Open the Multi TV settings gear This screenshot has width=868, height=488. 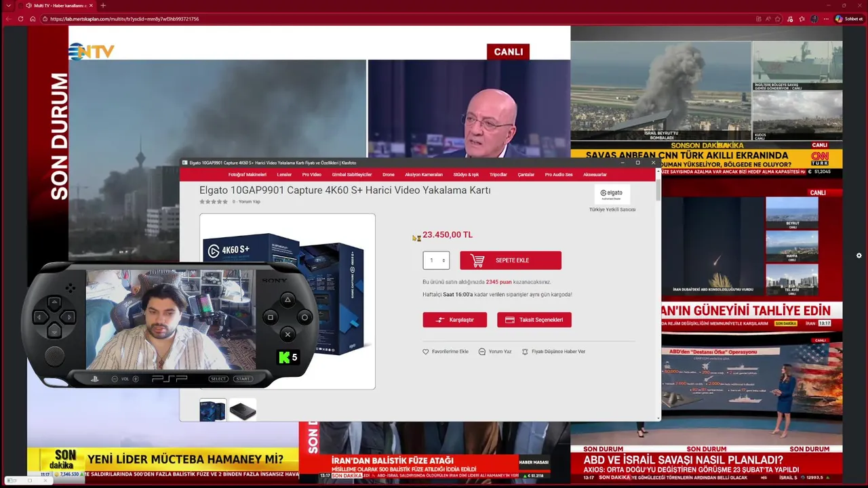(859, 256)
